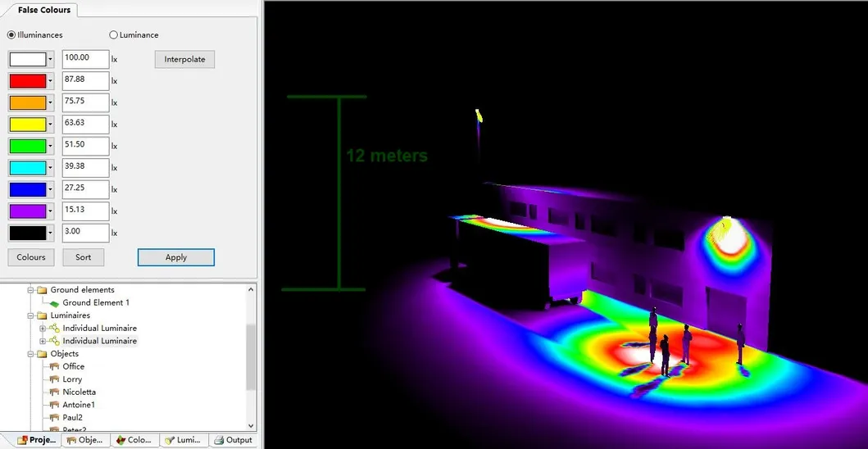Collapse the Objects folder node
The width and height of the screenshot is (868, 449).
pyautogui.click(x=31, y=354)
